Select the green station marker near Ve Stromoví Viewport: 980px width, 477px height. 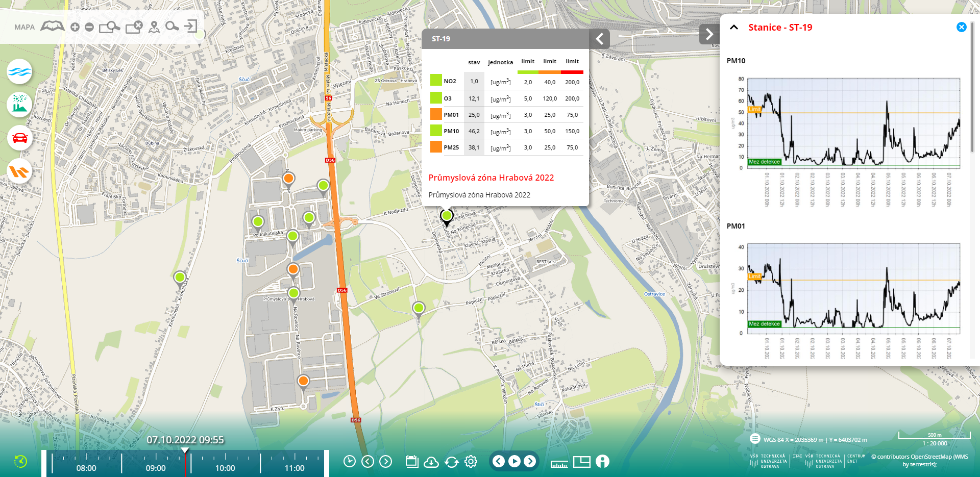pos(419,309)
